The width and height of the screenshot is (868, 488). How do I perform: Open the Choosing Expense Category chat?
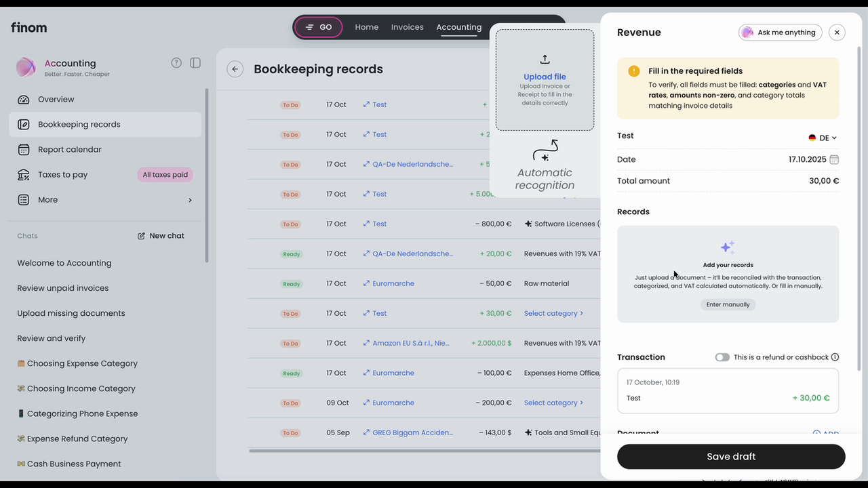pyautogui.click(x=77, y=363)
